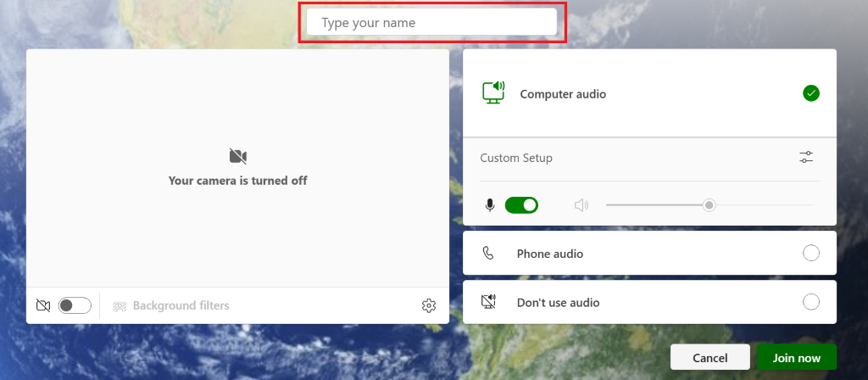This screenshot has width=868, height=380.
Task: Open device settings gear in camera preview
Action: click(428, 305)
